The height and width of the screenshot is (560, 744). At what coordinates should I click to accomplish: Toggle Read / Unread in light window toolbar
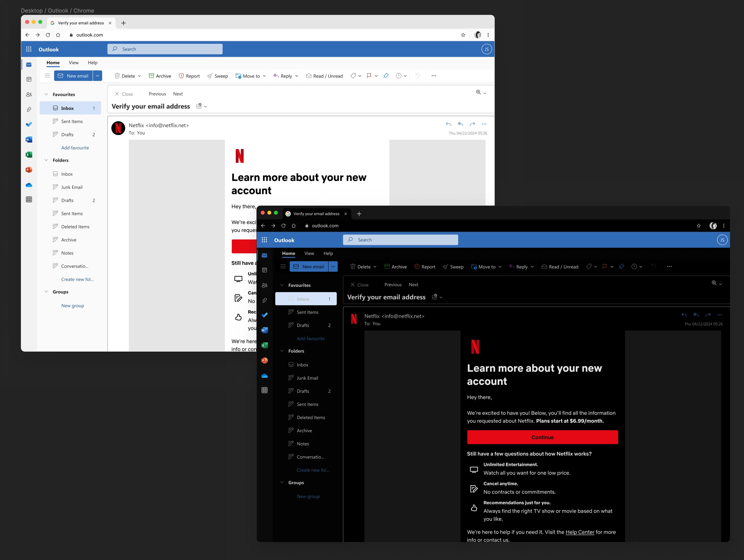tap(325, 76)
